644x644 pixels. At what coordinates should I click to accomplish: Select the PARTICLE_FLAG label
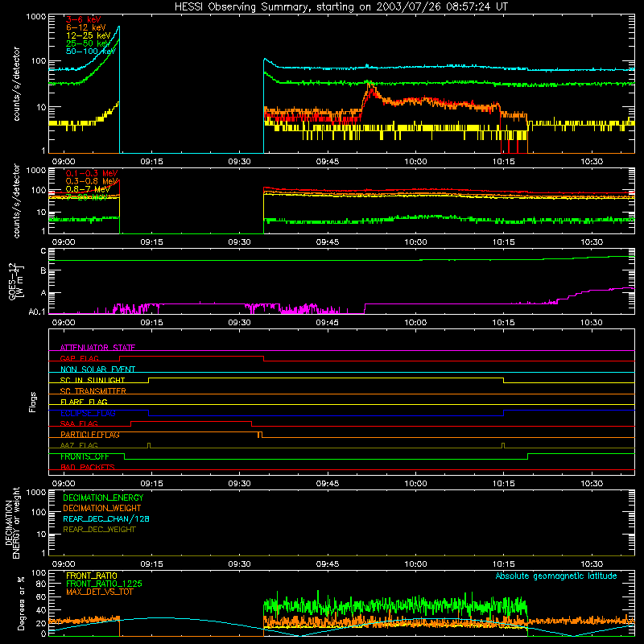tap(90, 434)
